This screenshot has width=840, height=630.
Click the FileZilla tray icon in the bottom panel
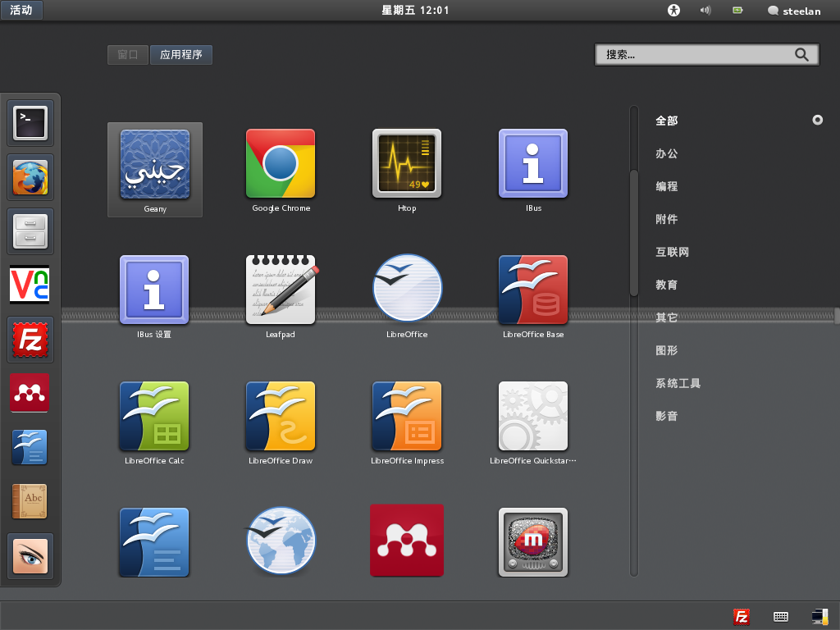[742, 617]
